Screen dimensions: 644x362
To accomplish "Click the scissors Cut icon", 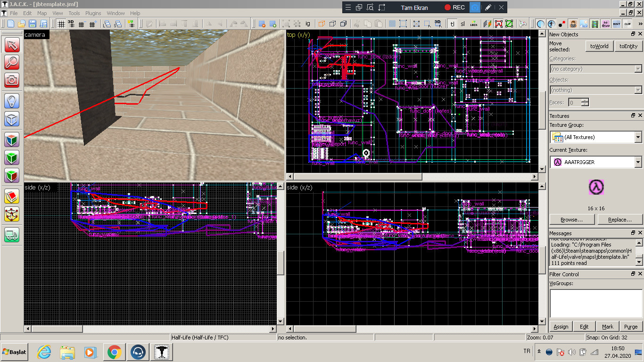I will 357,24.
